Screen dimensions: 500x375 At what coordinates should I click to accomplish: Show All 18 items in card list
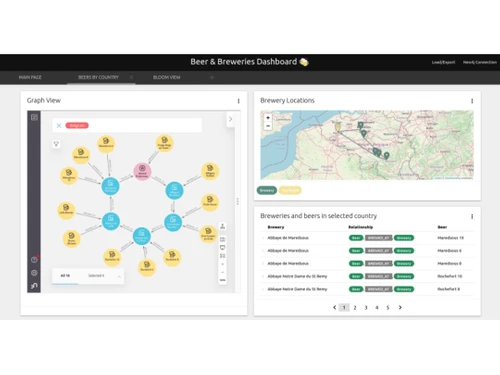[65, 276]
